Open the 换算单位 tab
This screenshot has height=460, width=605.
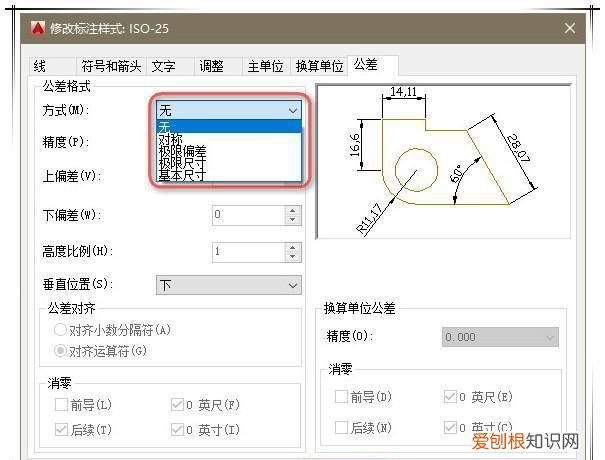coord(319,66)
